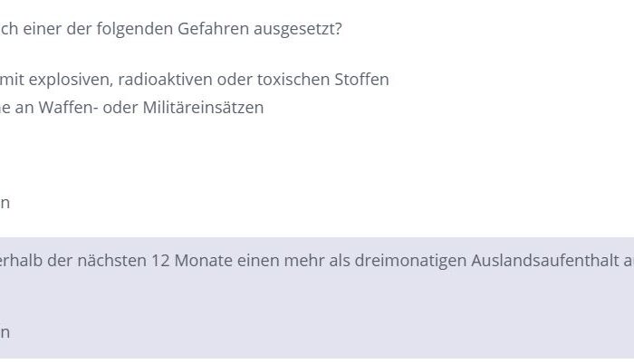634x364 pixels.
Task: Click the word 'Gefahren' in the question
Action: click(x=213, y=29)
